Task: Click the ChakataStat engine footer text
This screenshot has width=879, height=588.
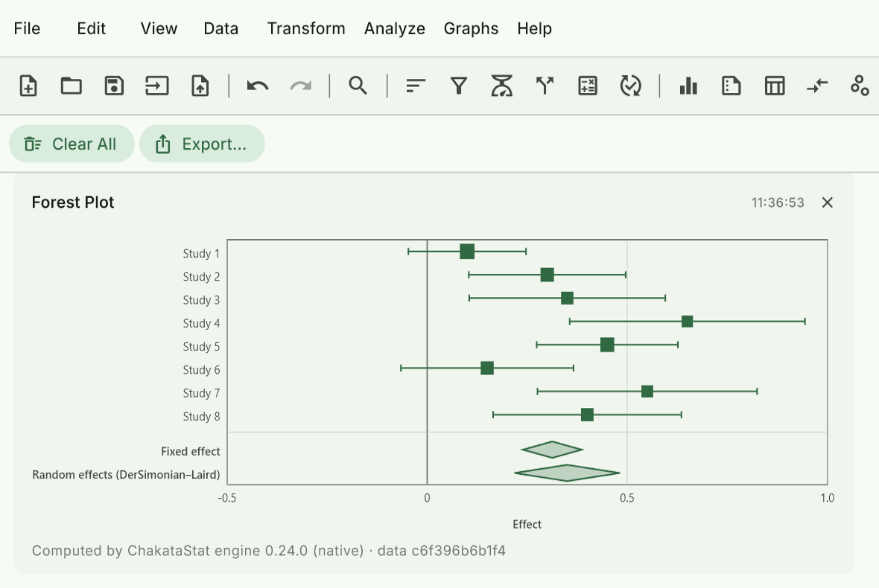Action: point(268,551)
